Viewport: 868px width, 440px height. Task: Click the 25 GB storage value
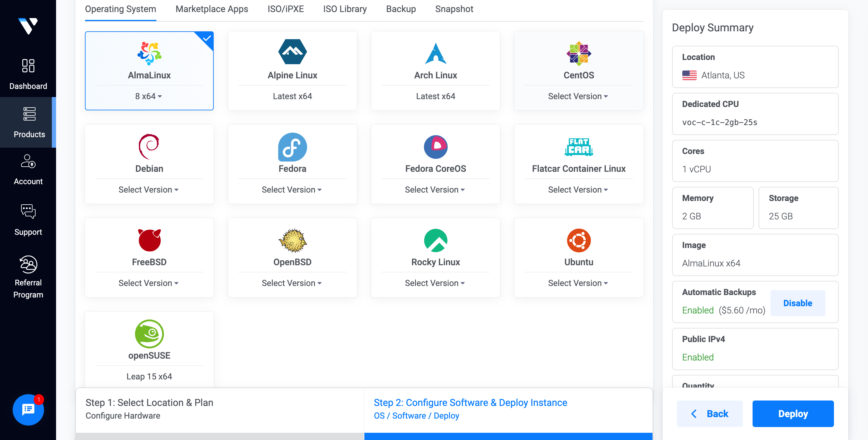(x=780, y=216)
